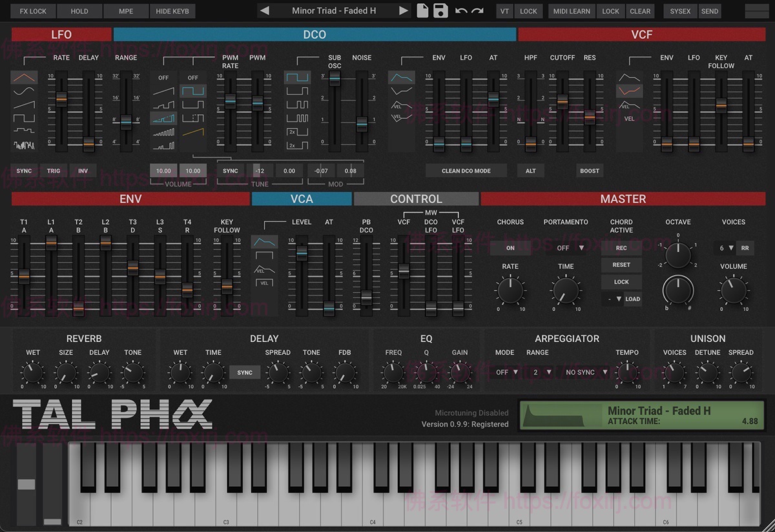Screen dimensions: 775x532
Task: Activate MIDI LEARN mode
Action: click(571, 11)
